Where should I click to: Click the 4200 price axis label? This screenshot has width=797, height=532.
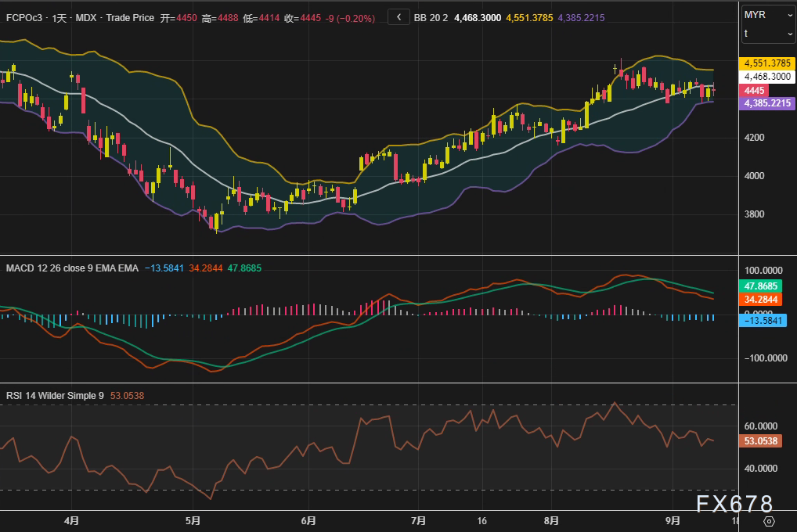click(x=756, y=138)
